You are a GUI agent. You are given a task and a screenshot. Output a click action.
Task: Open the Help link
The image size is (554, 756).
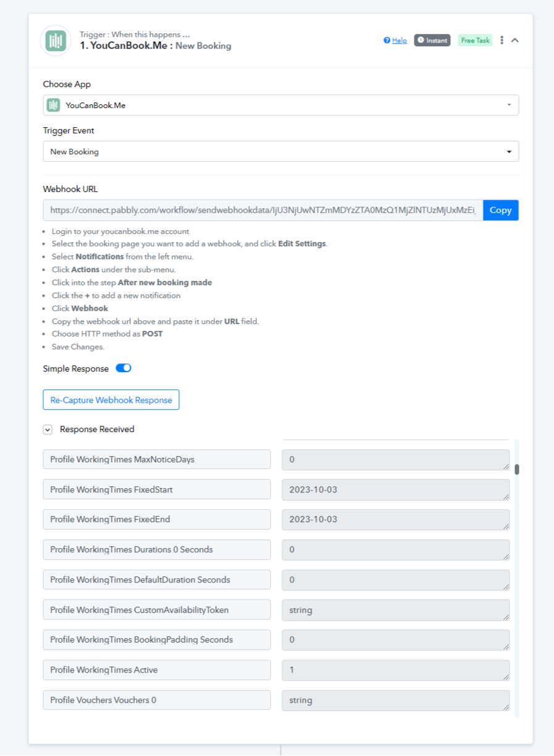point(399,40)
